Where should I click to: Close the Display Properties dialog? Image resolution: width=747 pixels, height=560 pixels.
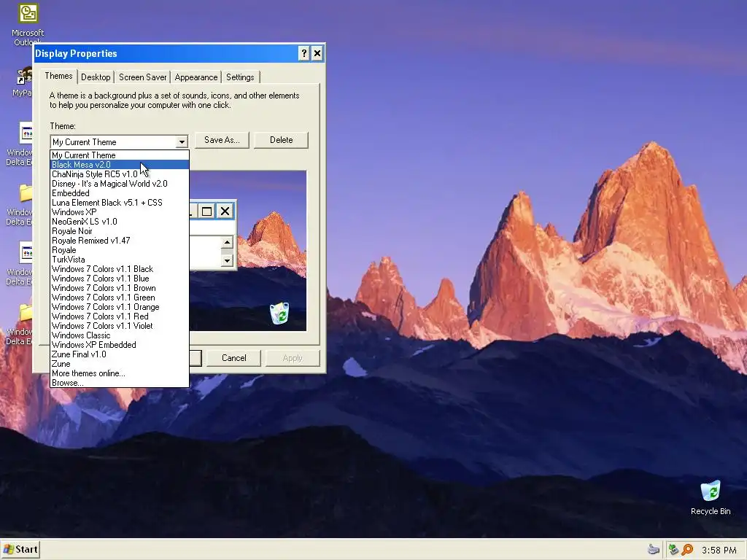pyautogui.click(x=317, y=53)
